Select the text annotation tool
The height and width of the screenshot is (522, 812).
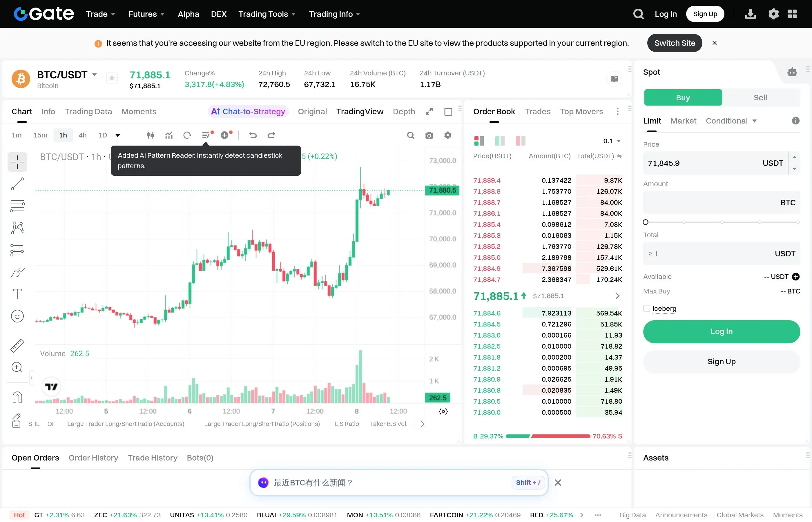pos(17,294)
